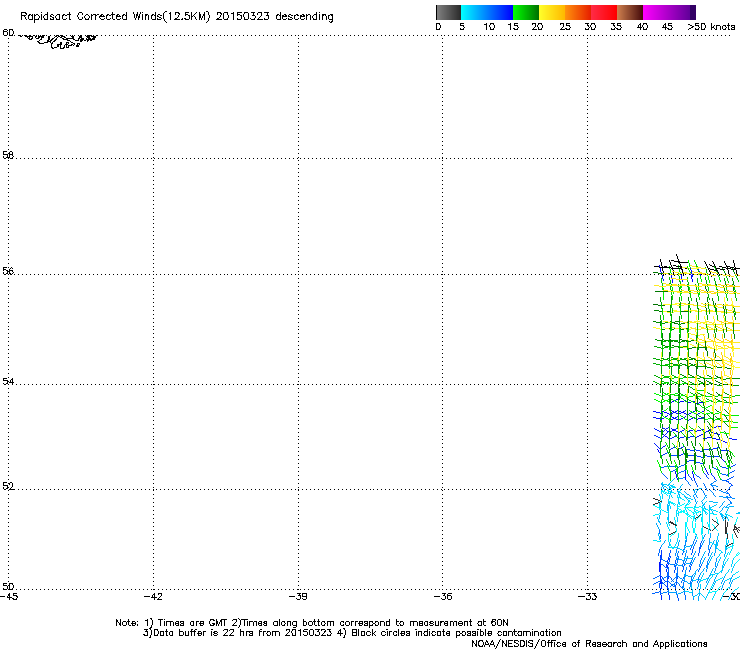Image resolution: width=740 pixels, height=650 pixels.
Task: Click the longitude label -45
Action: pos(9,597)
